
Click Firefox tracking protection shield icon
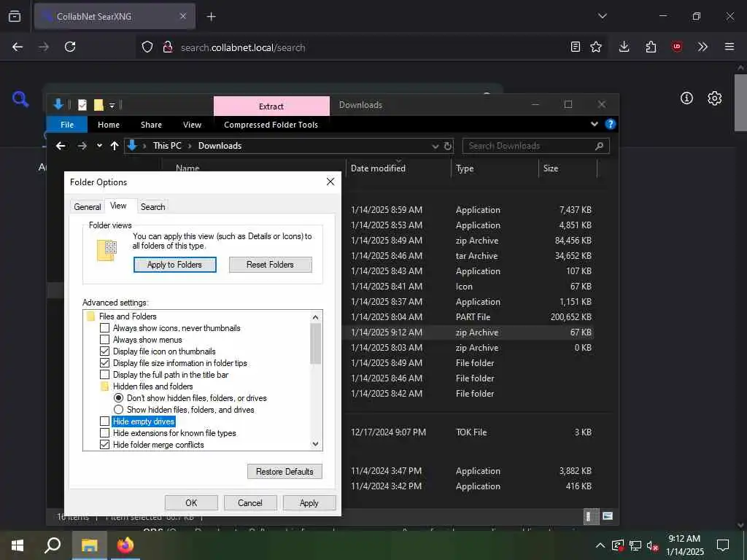click(x=147, y=47)
